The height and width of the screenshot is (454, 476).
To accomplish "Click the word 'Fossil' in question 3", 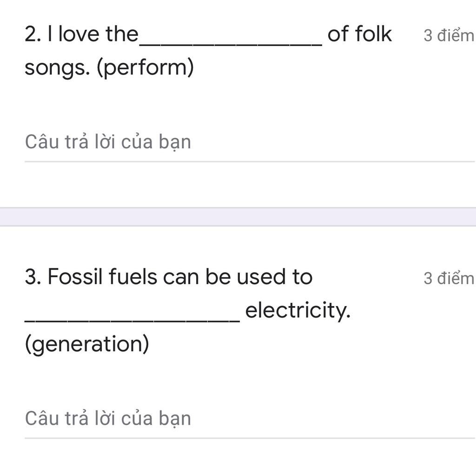I will 75,277.
